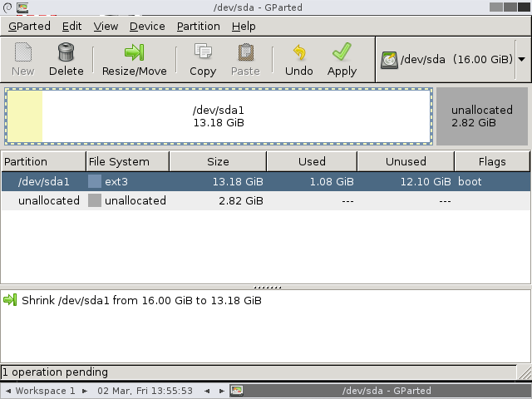
Task: Click the Copy toolbar icon
Action: [203, 52]
